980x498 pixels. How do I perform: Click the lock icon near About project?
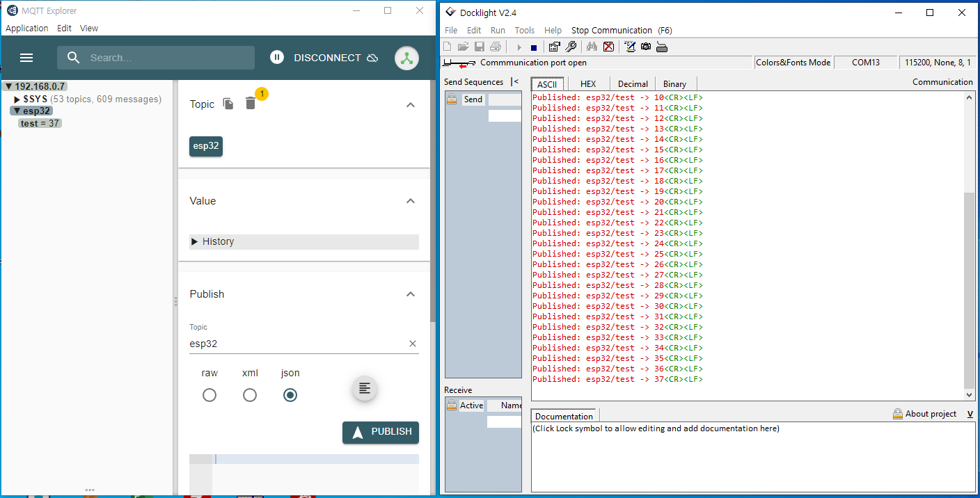pos(898,414)
